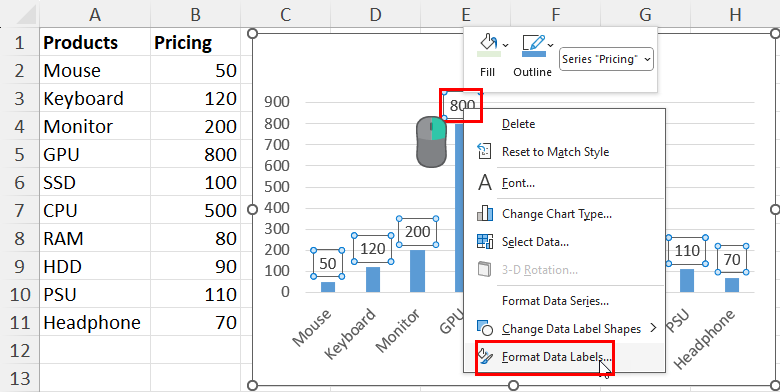Select the Mouse cell in column A

[x=95, y=71]
